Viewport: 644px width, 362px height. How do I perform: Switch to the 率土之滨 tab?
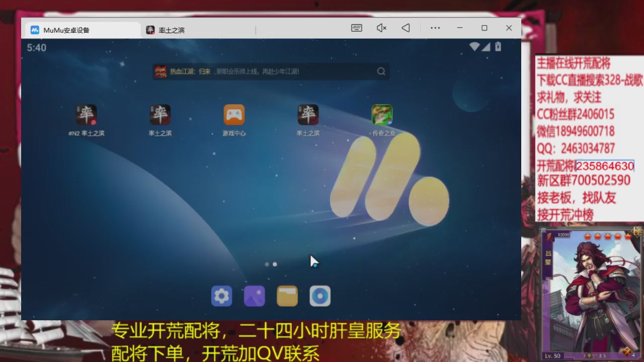[x=171, y=30]
